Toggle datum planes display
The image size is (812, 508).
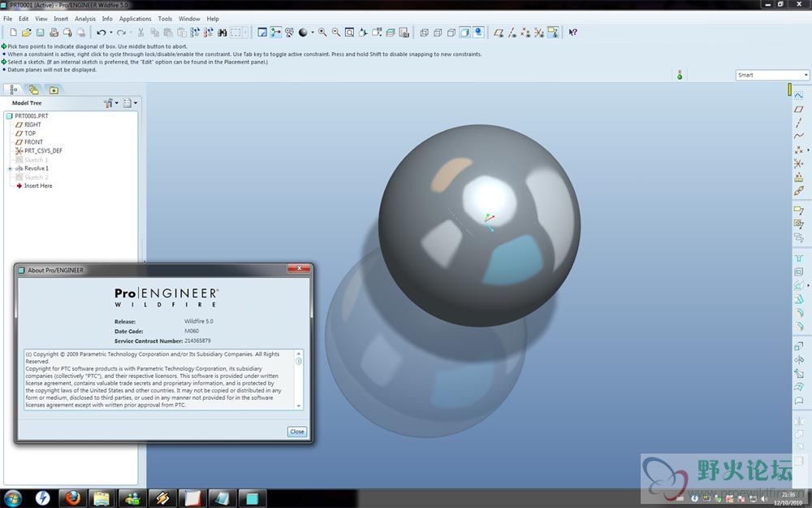point(499,33)
